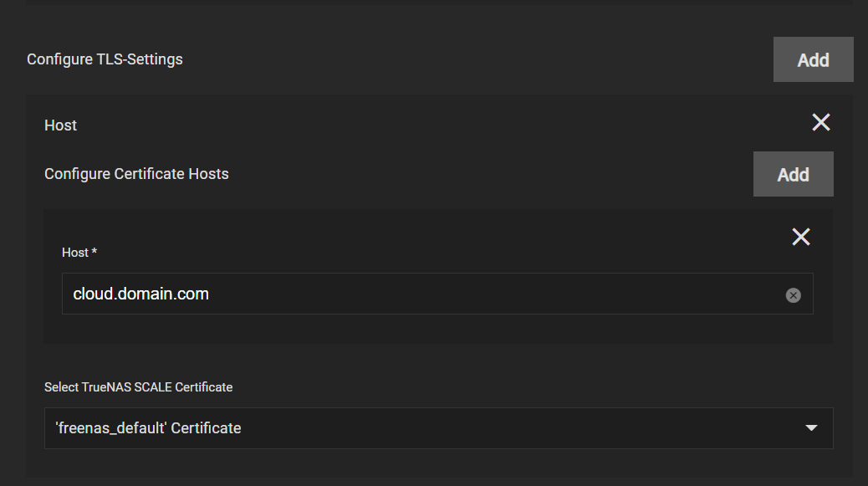Click the 'Host *' required field label
868x486 pixels.
(x=79, y=252)
